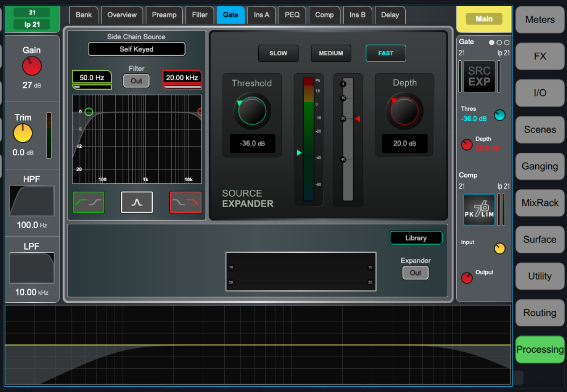The height and width of the screenshot is (392, 567).
Task: Click the HPF curve thumbnail
Action: coord(32,201)
